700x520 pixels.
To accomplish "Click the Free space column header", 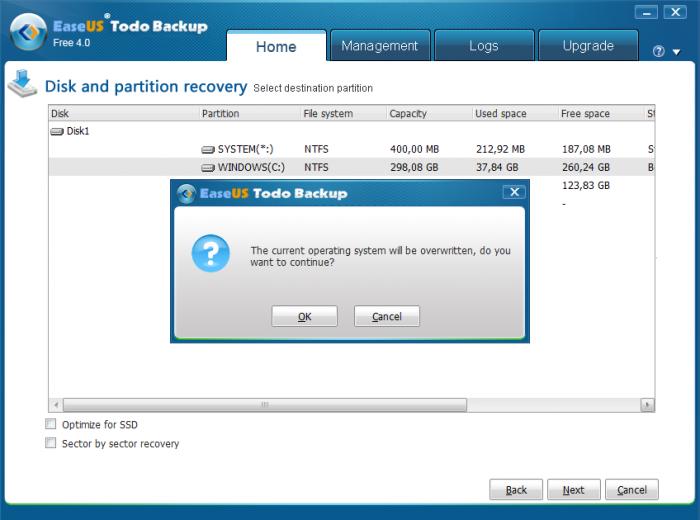I will [x=601, y=113].
